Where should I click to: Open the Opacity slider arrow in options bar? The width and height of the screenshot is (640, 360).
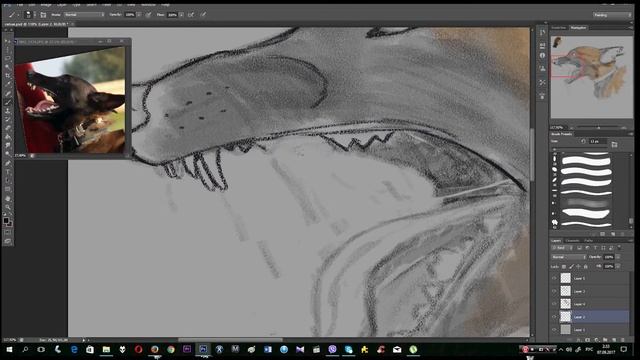[139, 15]
